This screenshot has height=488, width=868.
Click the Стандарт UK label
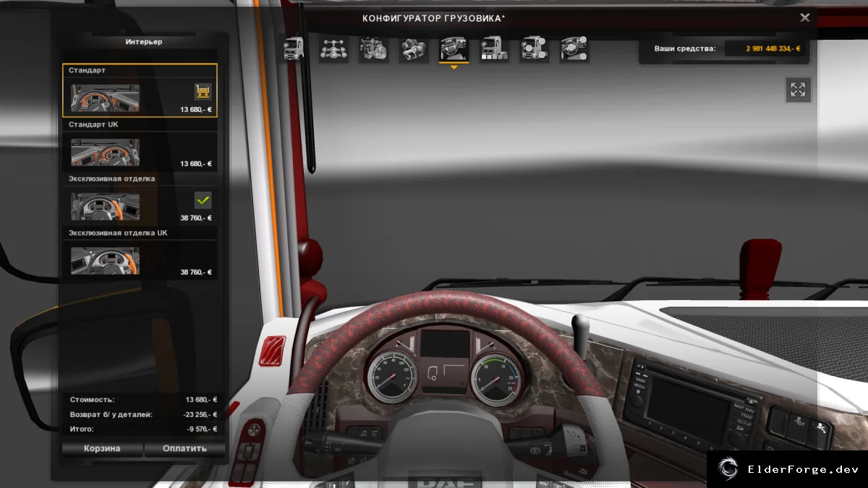click(x=93, y=124)
